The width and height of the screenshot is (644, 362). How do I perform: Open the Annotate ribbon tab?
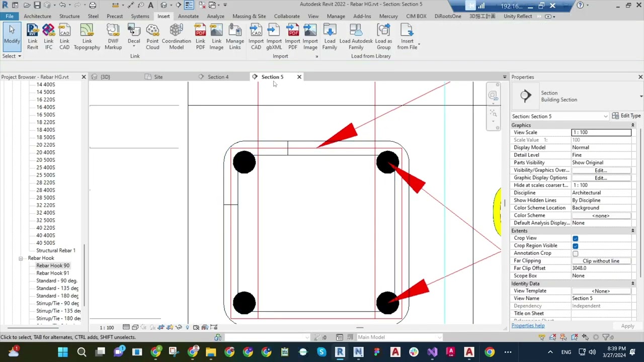click(x=188, y=16)
